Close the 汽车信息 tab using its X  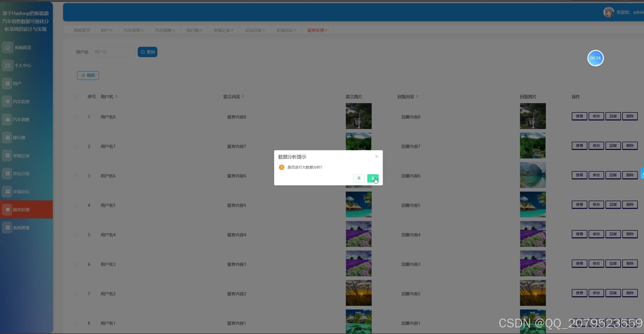[x=142, y=31]
